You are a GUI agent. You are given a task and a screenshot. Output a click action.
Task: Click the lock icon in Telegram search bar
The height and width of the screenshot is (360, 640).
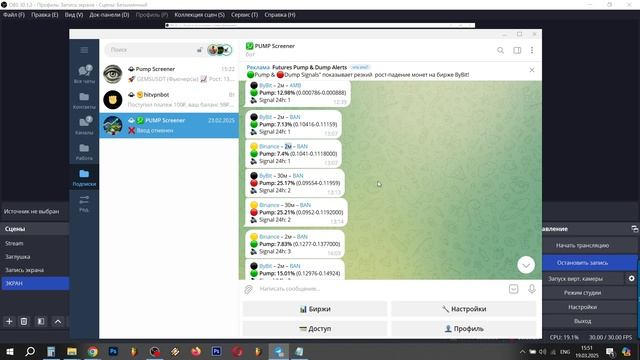(199, 50)
